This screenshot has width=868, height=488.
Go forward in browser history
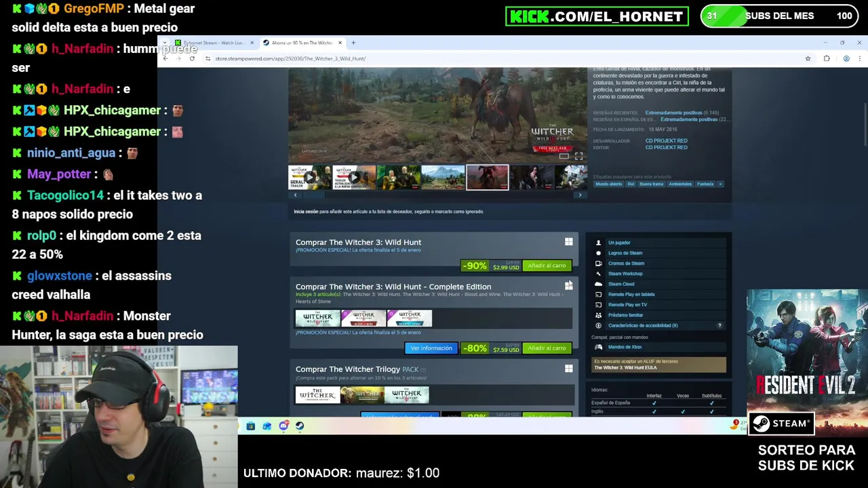(x=178, y=58)
